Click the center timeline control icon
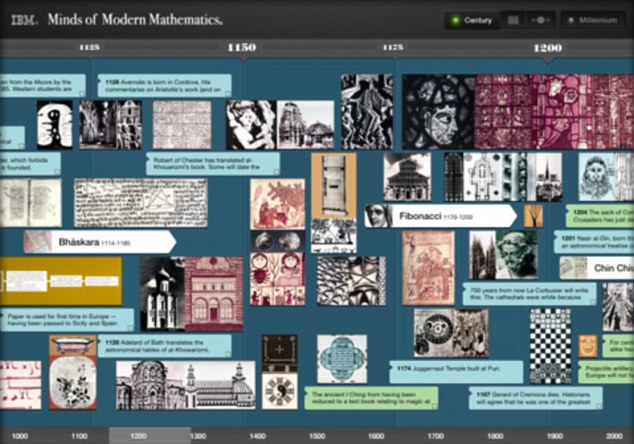The width and height of the screenshot is (634, 444). click(541, 20)
